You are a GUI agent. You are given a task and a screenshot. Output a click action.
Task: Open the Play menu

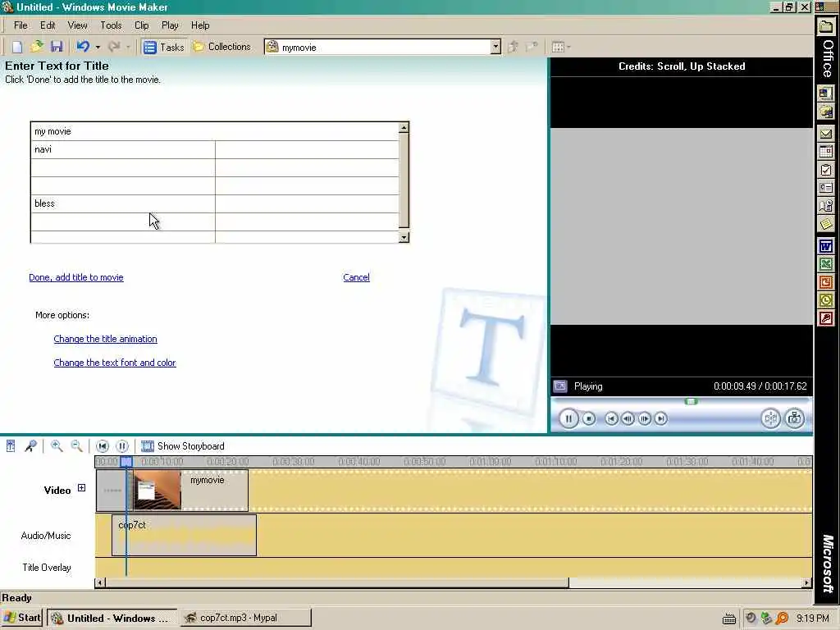[170, 25]
